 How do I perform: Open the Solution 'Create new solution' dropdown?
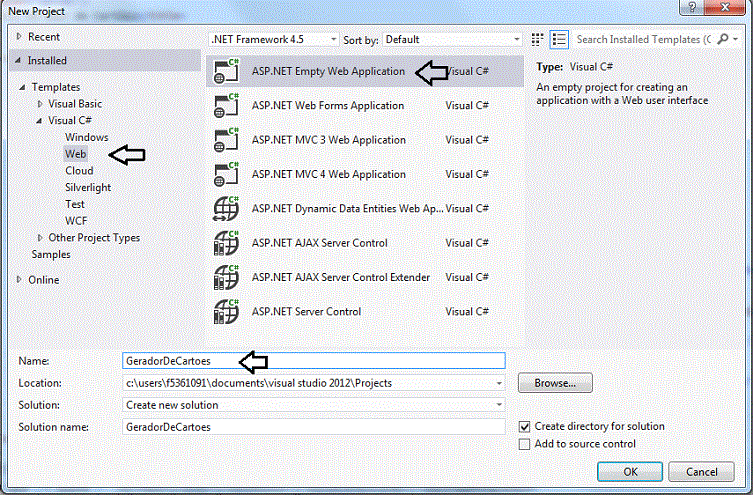point(314,405)
